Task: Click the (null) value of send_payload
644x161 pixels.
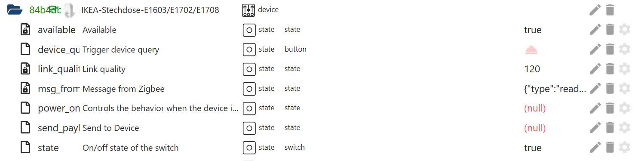Action: [x=535, y=128]
